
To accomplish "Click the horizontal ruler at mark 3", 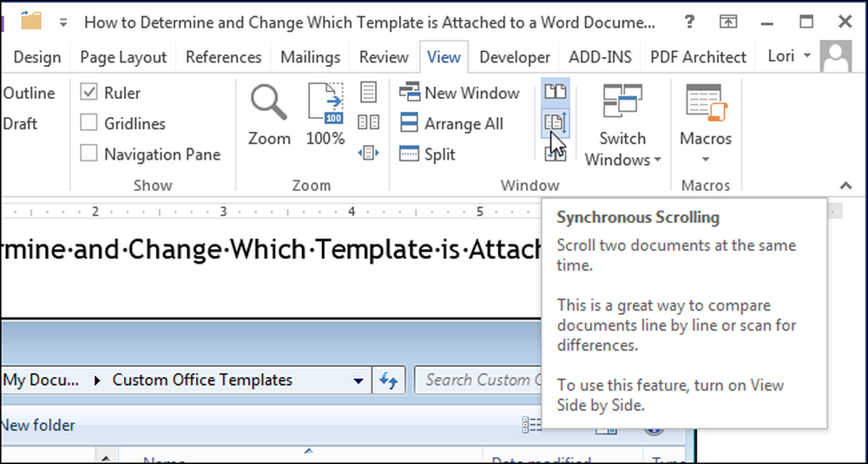I will coord(223,212).
